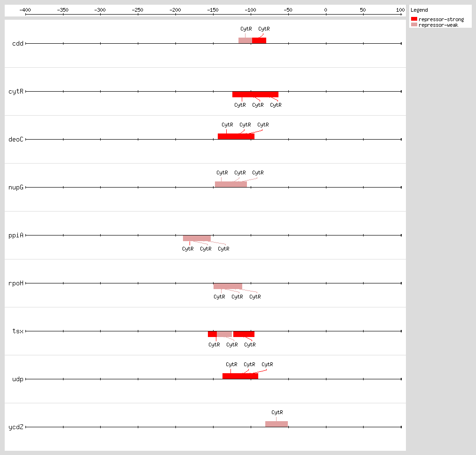Select the tsx gene label
476x455 pixels.
[17, 331]
